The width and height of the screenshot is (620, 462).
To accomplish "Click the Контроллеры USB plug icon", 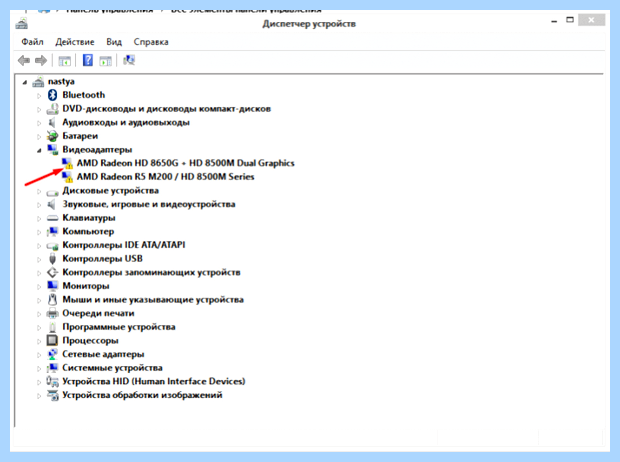I will tap(52, 259).
